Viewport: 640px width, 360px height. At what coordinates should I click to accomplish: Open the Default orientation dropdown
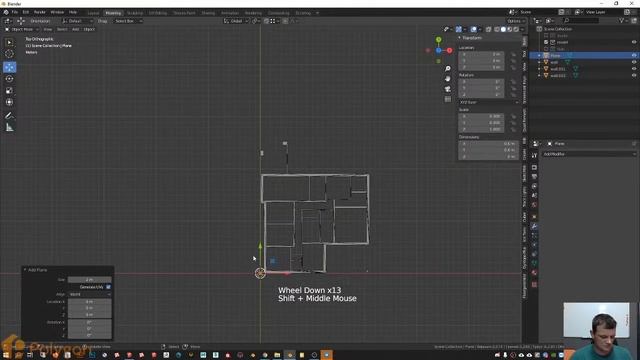point(77,21)
